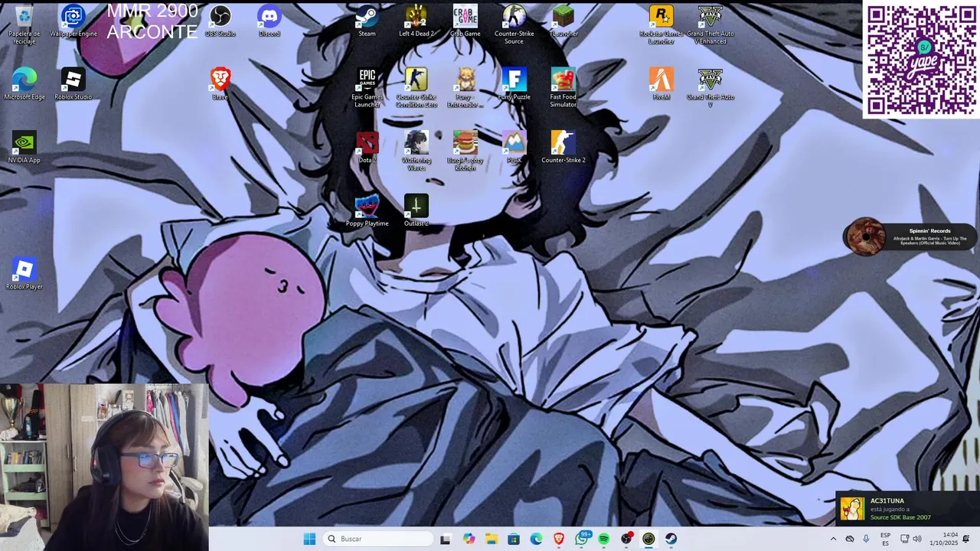Click the Spinnin' Records now-playing widget
980x551 pixels.
[911, 237]
